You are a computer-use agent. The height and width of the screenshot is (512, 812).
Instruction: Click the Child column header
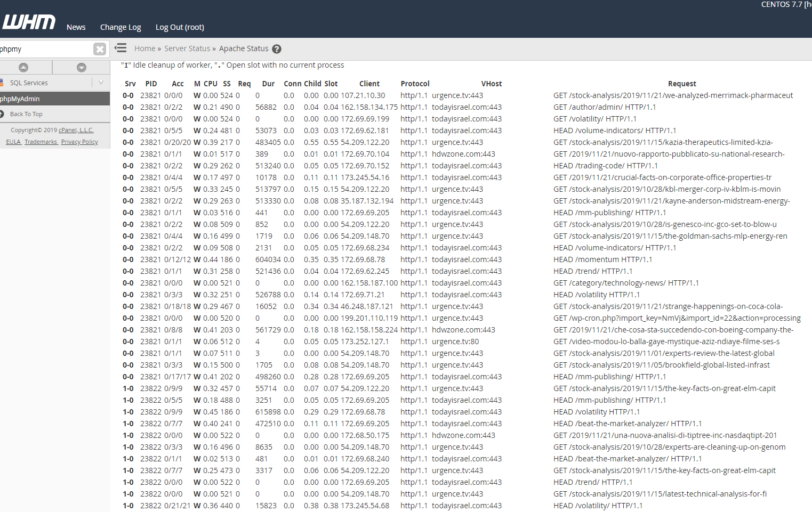312,84
